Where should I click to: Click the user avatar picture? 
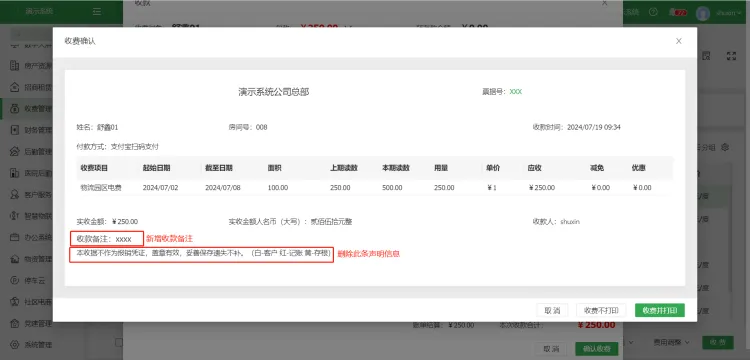(x=703, y=13)
